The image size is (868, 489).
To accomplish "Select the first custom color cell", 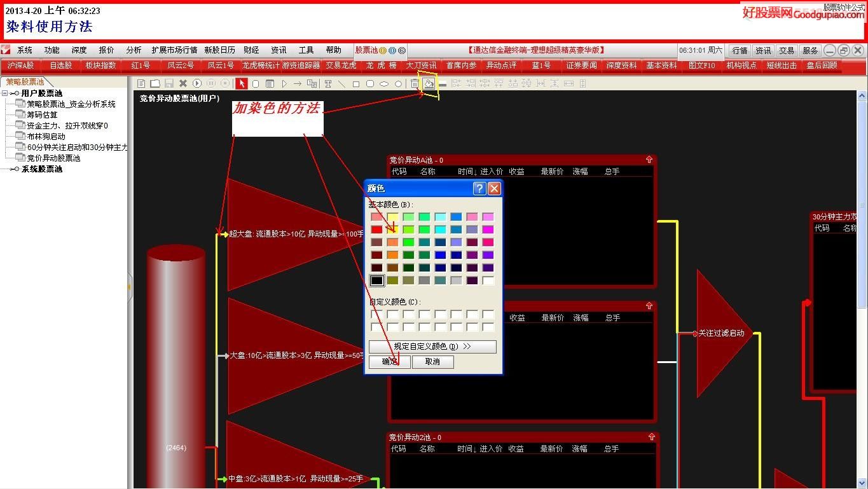I will pyautogui.click(x=377, y=314).
